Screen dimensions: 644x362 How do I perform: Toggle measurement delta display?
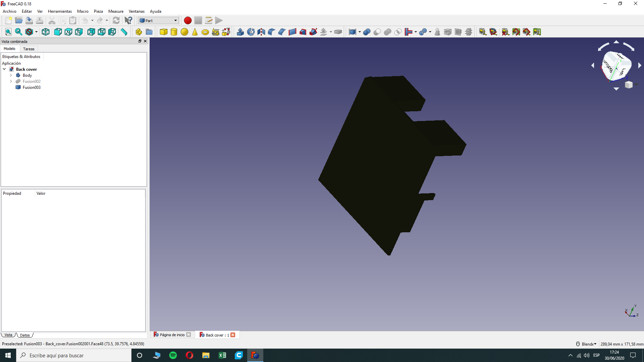point(537,32)
